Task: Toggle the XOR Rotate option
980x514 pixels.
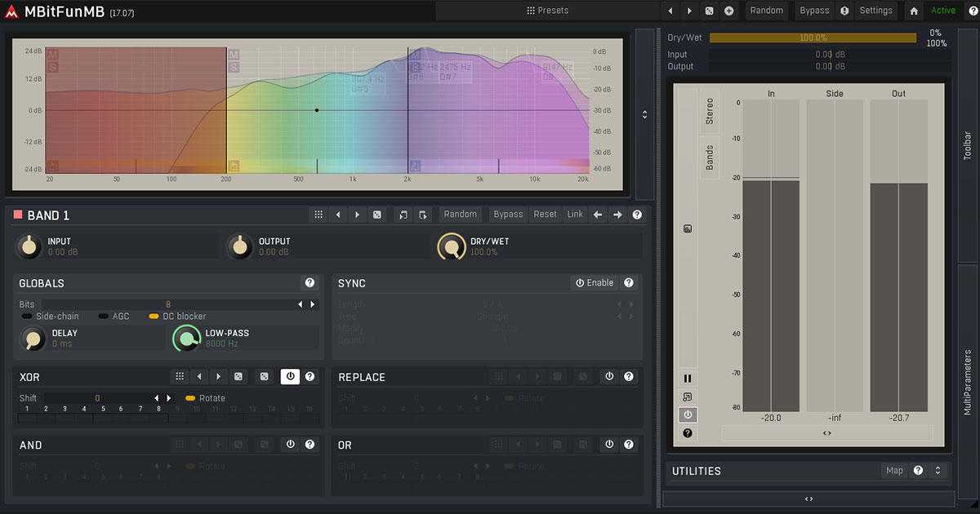Action: point(190,398)
